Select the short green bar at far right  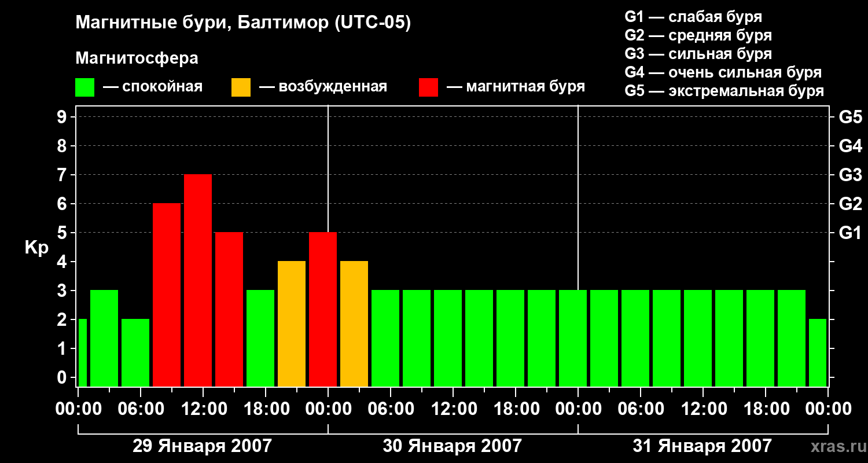pyautogui.click(x=817, y=353)
